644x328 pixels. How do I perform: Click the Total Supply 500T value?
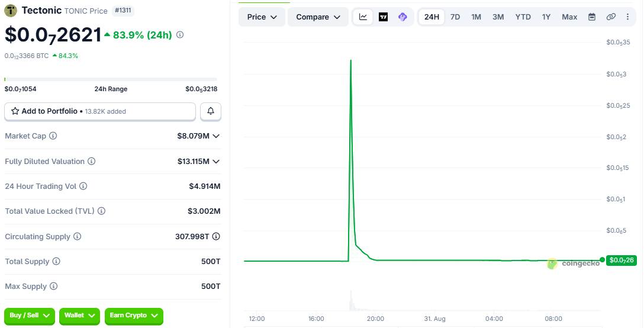tap(211, 262)
